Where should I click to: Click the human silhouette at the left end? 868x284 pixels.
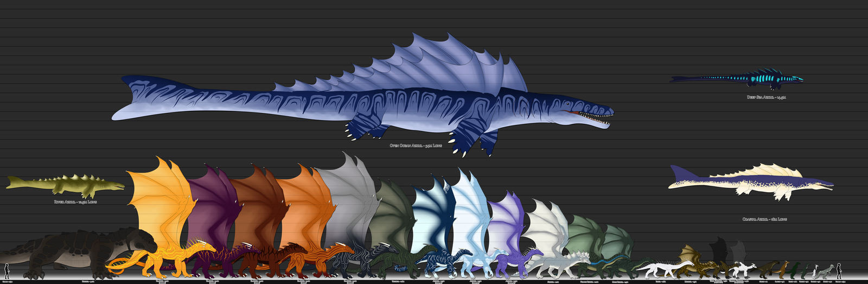pyautogui.click(x=7, y=270)
